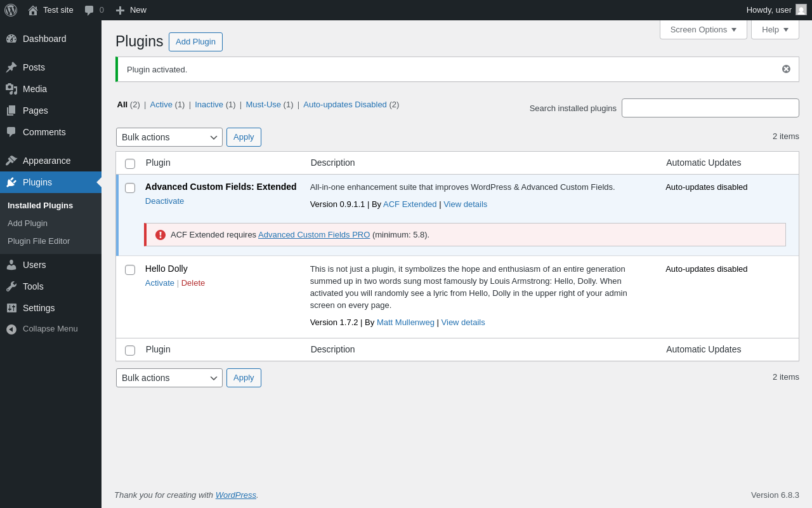Expand the Screen Options panel
The height and width of the screenshot is (508, 812).
tap(703, 29)
